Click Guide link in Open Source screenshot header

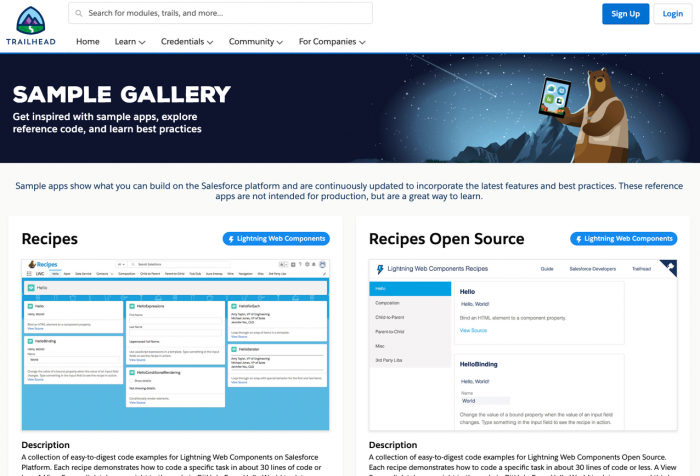pos(547,269)
